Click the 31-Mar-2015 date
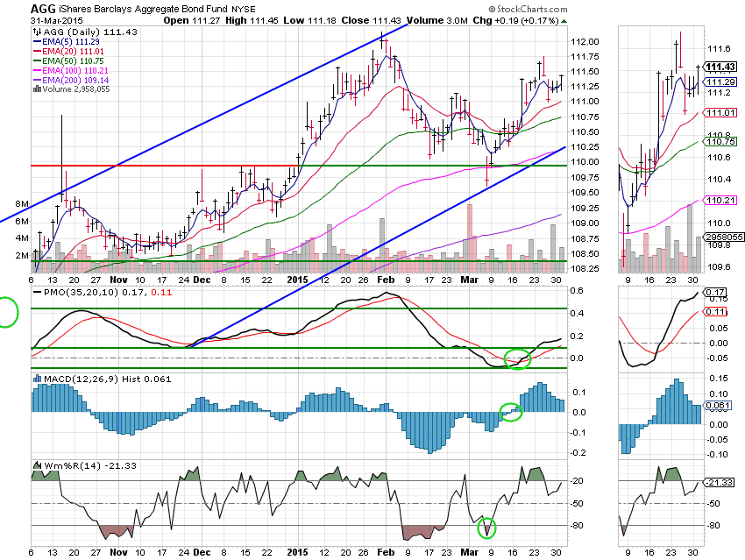Image resolution: width=745 pixels, height=560 pixels. tap(57, 20)
